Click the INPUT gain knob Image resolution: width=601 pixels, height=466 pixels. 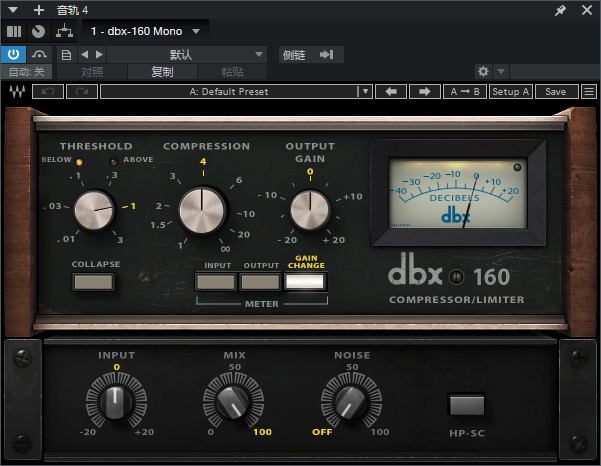point(116,402)
